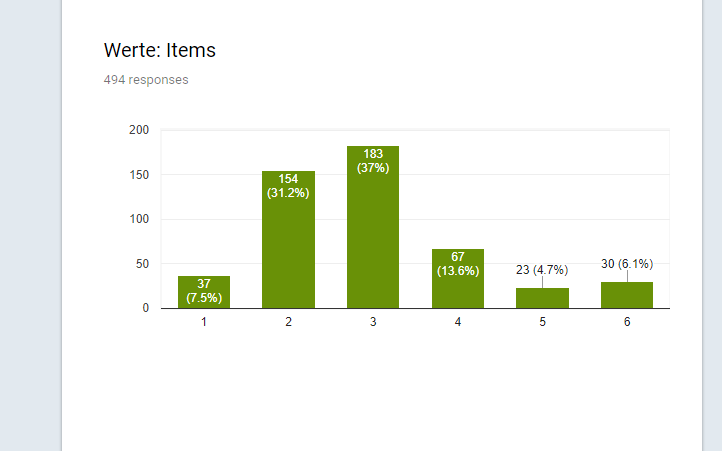722x451 pixels.
Task: Select the small bar for value 5
Action: point(542,298)
